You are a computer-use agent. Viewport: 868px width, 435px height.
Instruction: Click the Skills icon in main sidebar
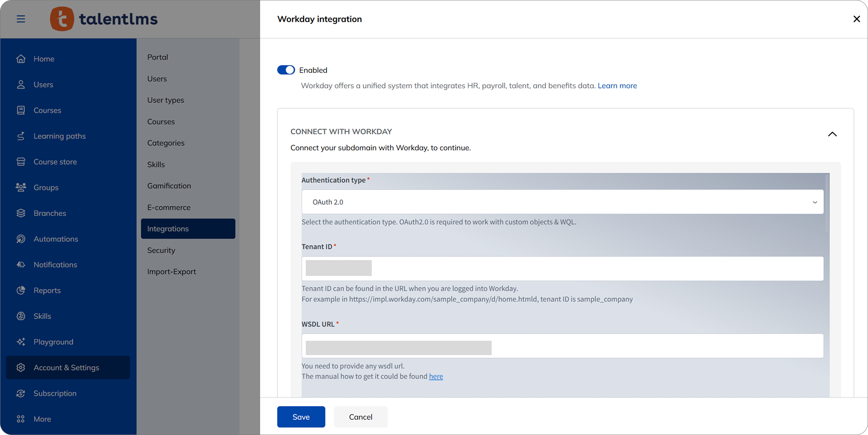tap(21, 316)
